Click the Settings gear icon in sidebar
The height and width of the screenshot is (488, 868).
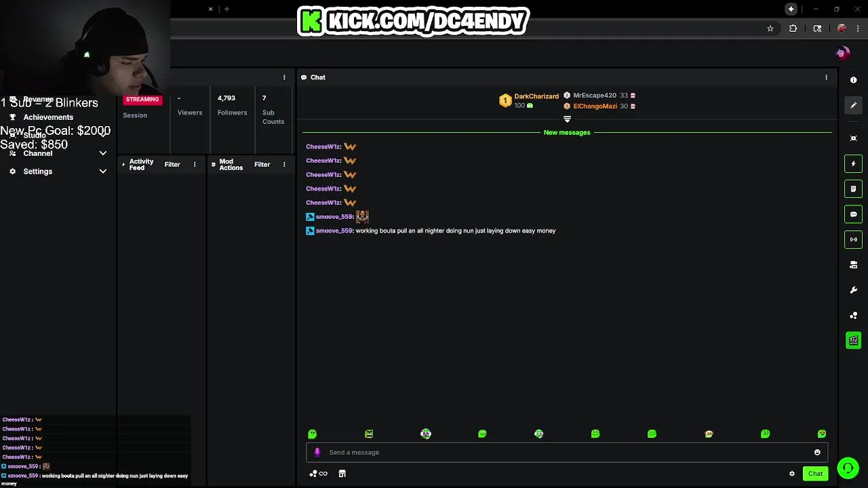(x=12, y=171)
